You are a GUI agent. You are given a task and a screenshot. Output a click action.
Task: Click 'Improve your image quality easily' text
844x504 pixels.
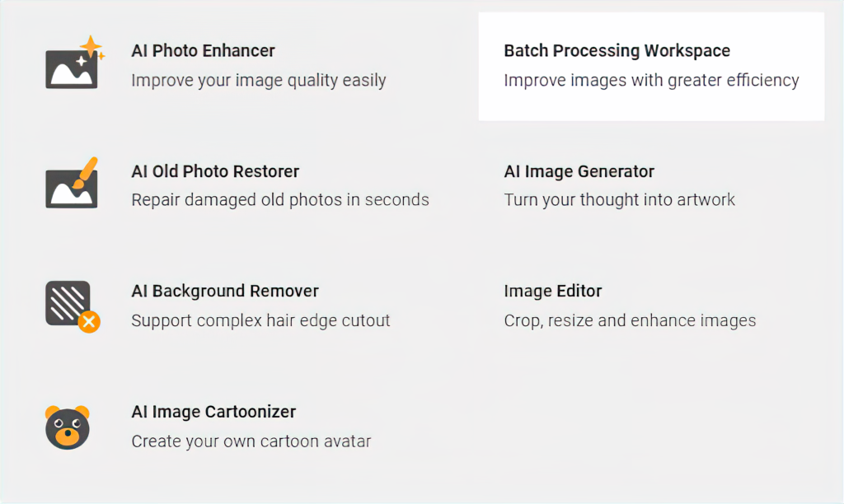coord(258,80)
